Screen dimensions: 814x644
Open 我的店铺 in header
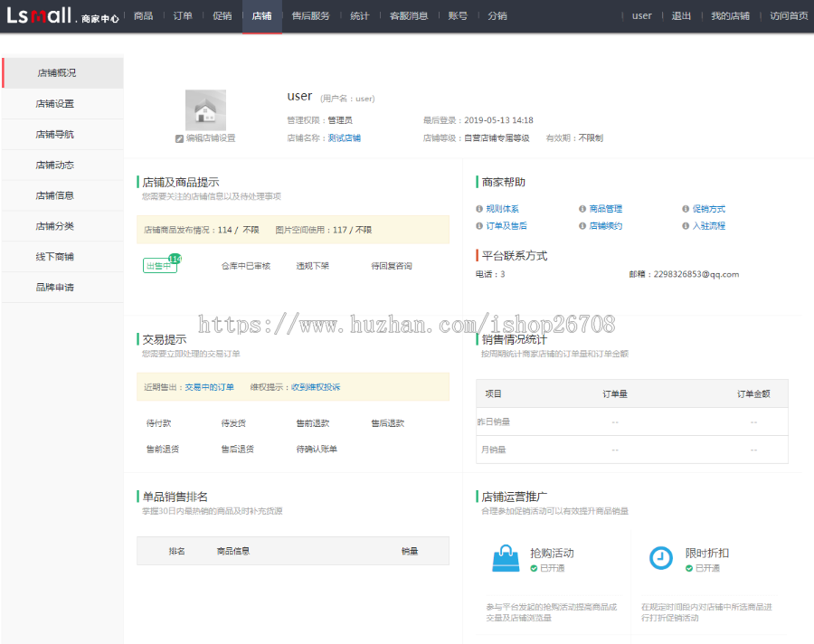731,16
